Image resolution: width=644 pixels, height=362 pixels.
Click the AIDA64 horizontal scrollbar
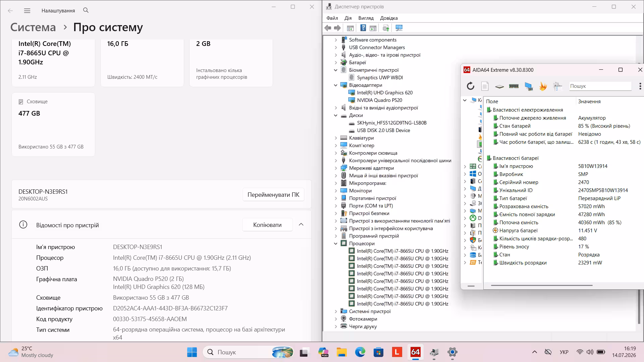click(542, 286)
